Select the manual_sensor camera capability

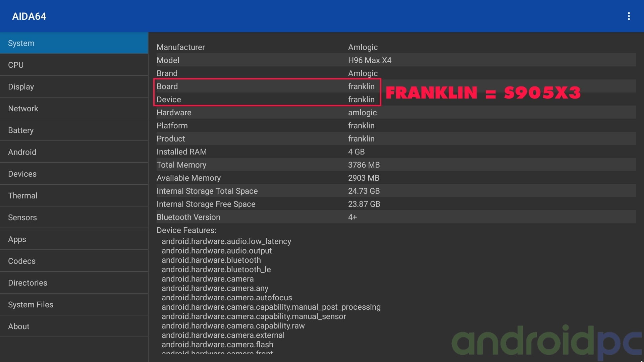coord(254,316)
